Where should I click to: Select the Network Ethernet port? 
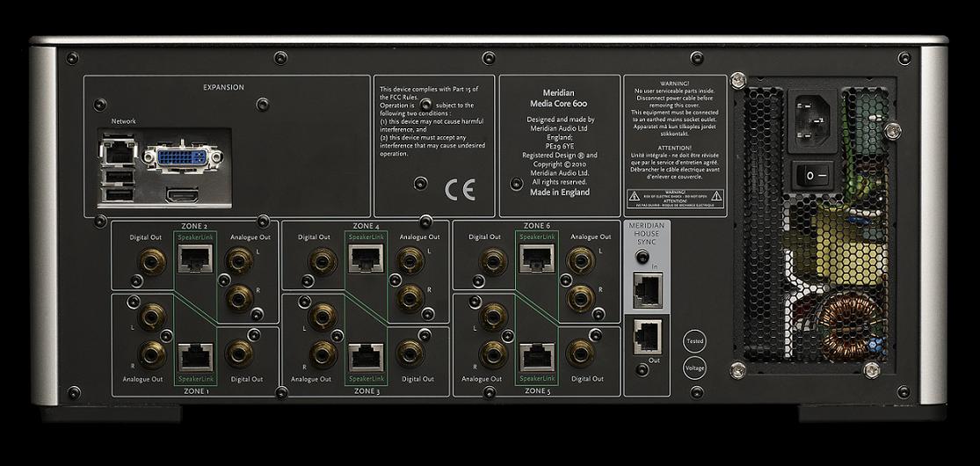pos(118,152)
